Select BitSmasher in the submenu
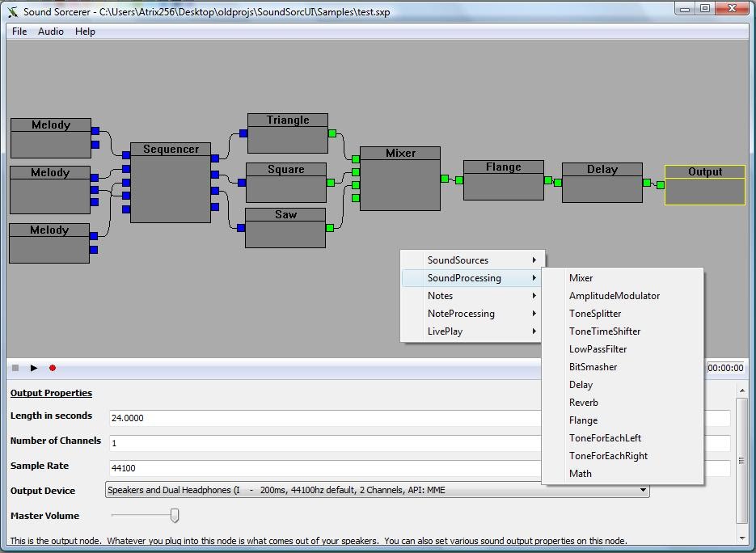756x553 pixels. coord(593,367)
